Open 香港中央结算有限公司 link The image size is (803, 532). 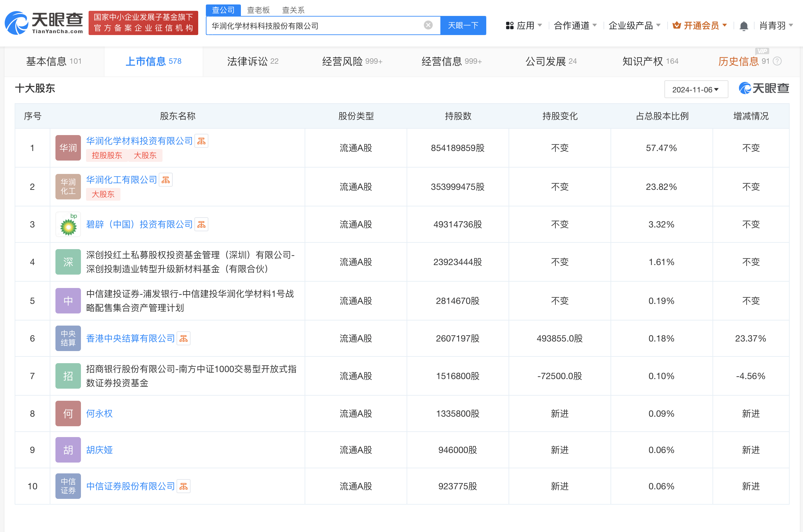coord(130,338)
